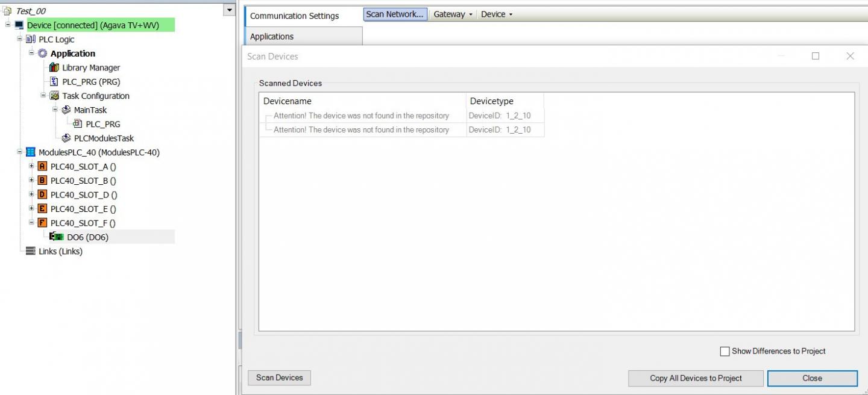Viewport: 868px width, 395px height.
Task: Click the Library Manager books icon
Action: 54,67
